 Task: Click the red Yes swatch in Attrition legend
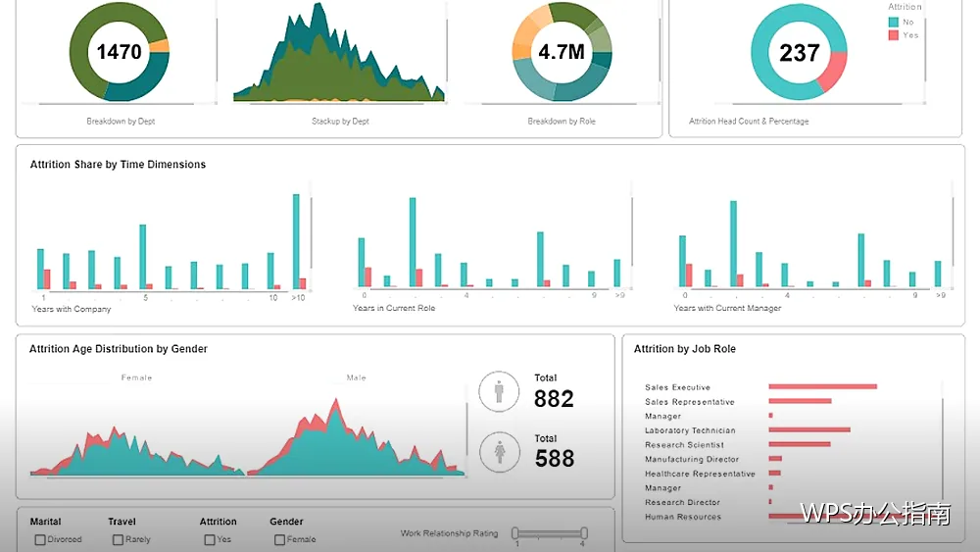coord(894,35)
